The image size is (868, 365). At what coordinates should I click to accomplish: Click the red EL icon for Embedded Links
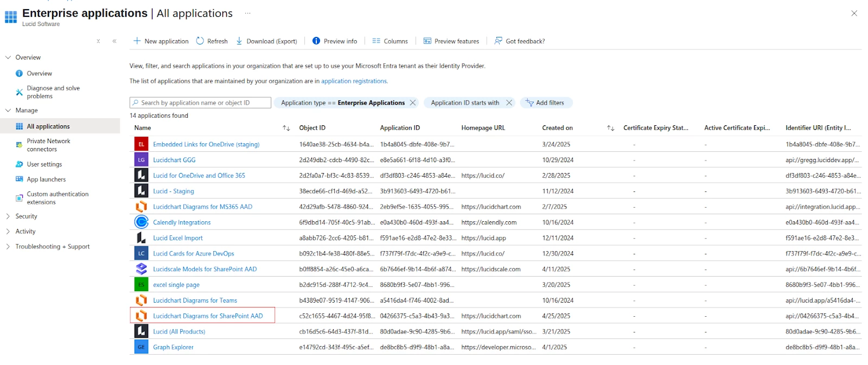coord(141,144)
